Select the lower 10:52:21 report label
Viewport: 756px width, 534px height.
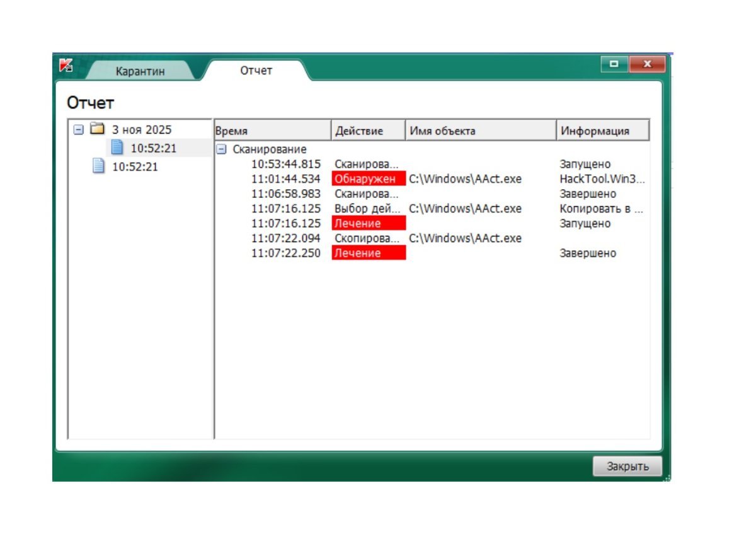click(135, 167)
